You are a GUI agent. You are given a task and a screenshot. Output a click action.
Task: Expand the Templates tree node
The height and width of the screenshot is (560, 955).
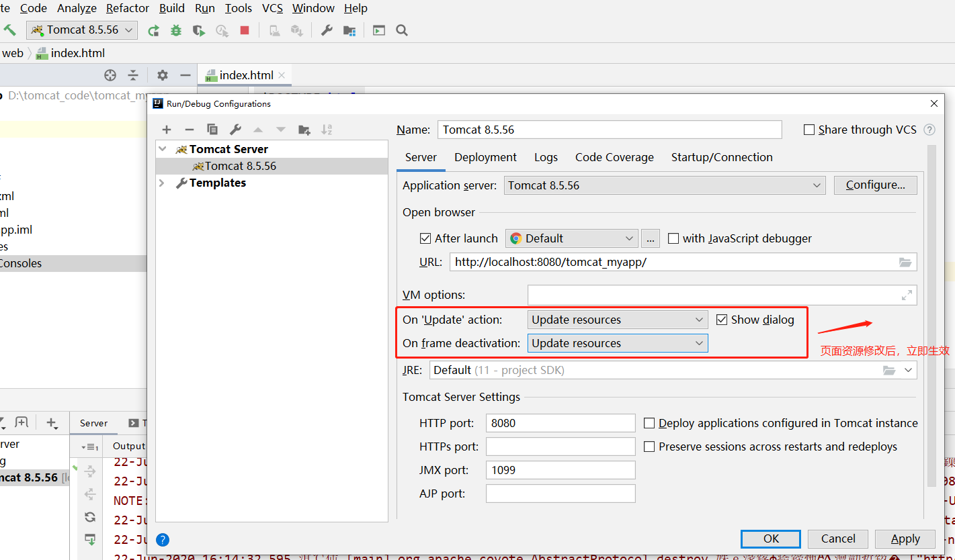(x=162, y=183)
